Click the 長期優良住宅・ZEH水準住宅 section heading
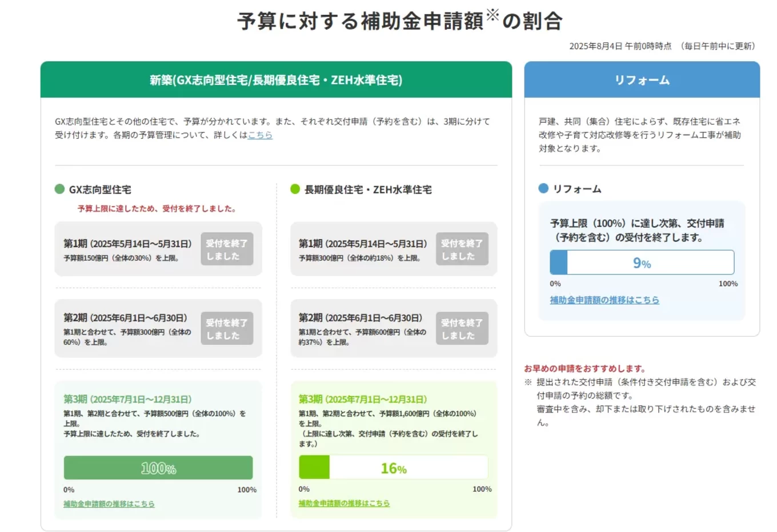 (368, 190)
